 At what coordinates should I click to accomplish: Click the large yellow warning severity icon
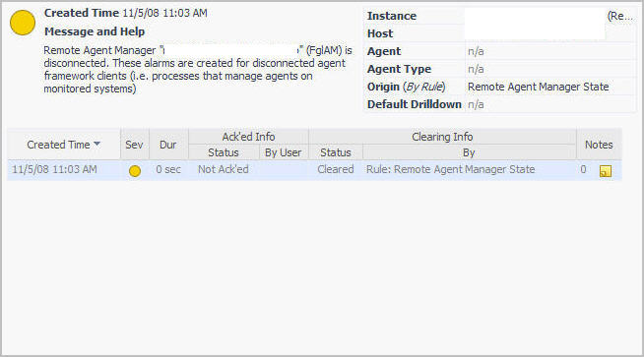click(23, 23)
